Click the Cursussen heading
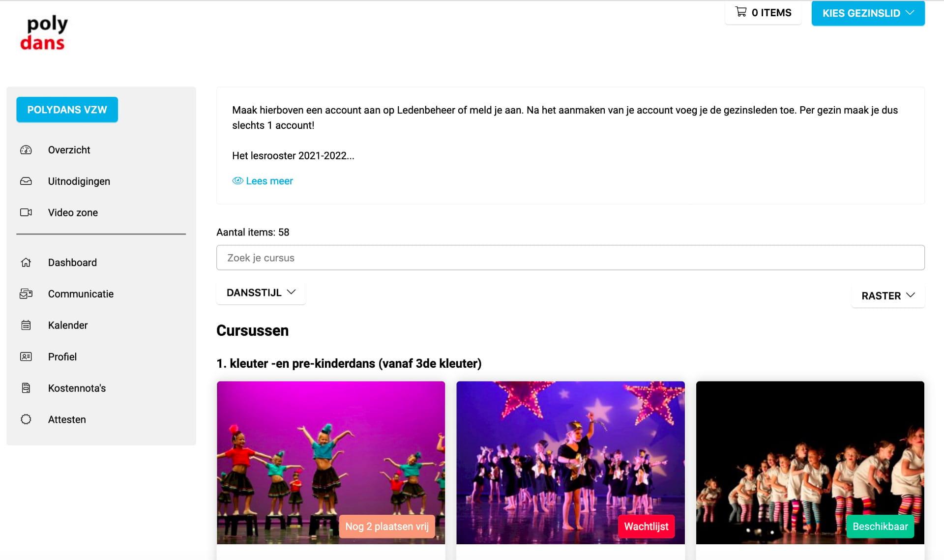 coord(253,330)
